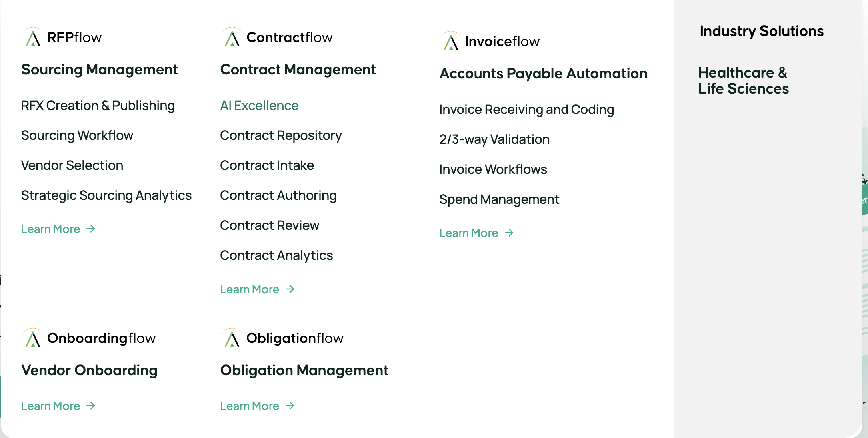Click the Invoiceflow logo icon
Image resolution: width=868 pixels, height=438 pixels.
click(x=451, y=42)
